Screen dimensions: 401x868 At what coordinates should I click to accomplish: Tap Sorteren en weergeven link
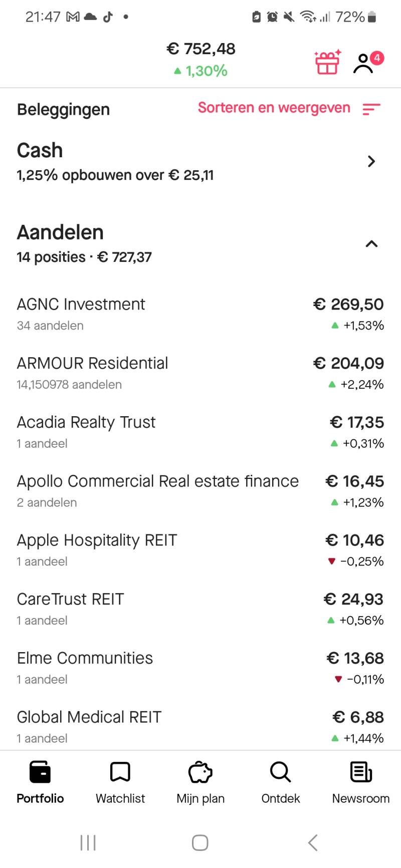pos(274,108)
